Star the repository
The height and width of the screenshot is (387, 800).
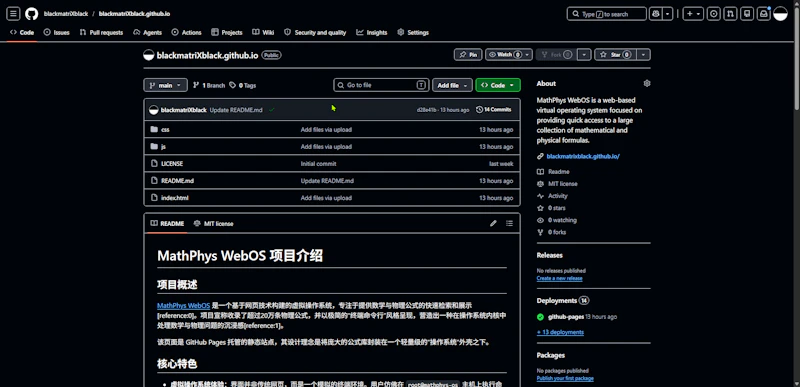[x=615, y=55]
